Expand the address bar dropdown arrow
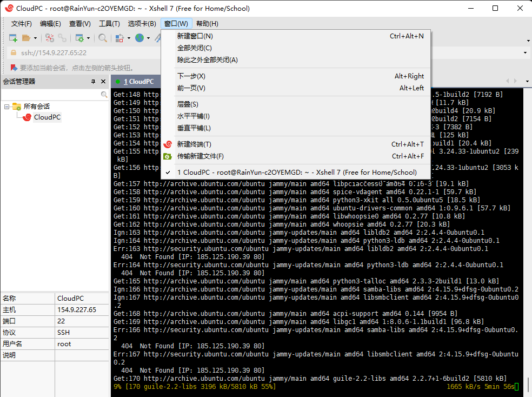 525,52
